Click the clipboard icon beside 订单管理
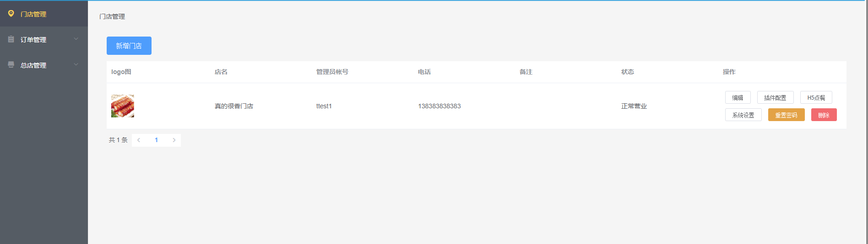 pos(11,39)
